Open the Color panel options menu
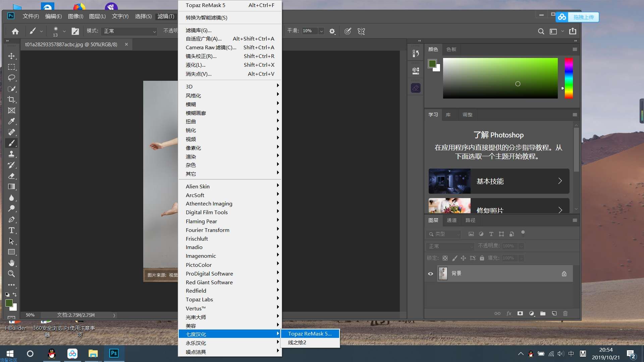 pyautogui.click(x=575, y=49)
